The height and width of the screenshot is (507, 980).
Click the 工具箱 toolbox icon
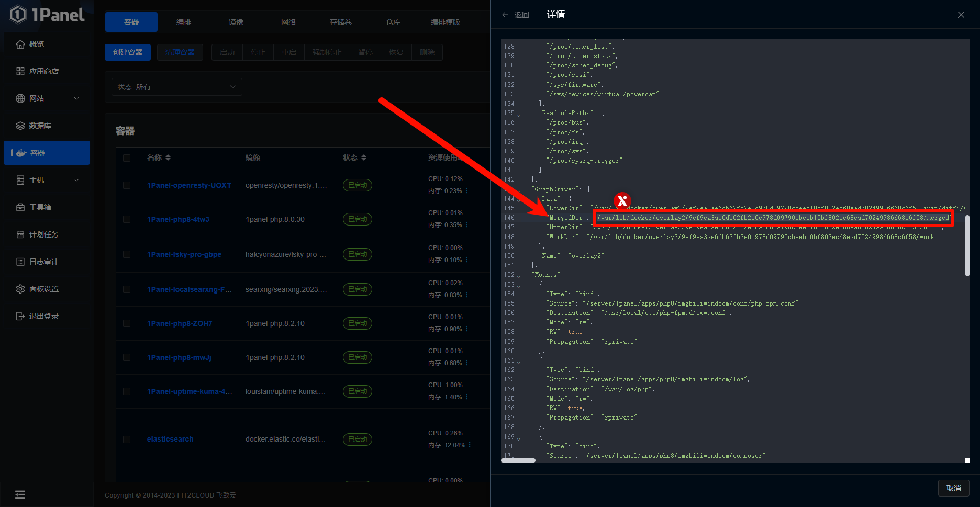(x=20, y=207)
